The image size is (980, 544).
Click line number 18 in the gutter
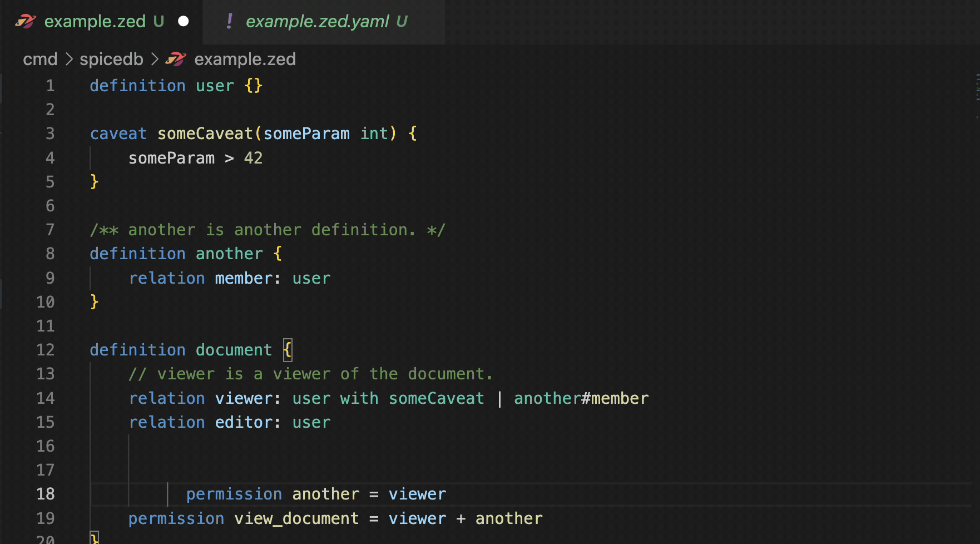(46, 494)
